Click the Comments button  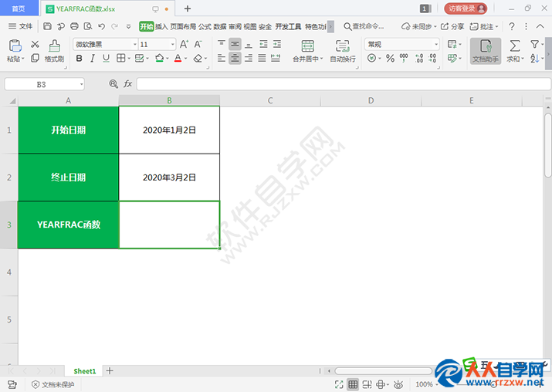click(x=484, y=26)
